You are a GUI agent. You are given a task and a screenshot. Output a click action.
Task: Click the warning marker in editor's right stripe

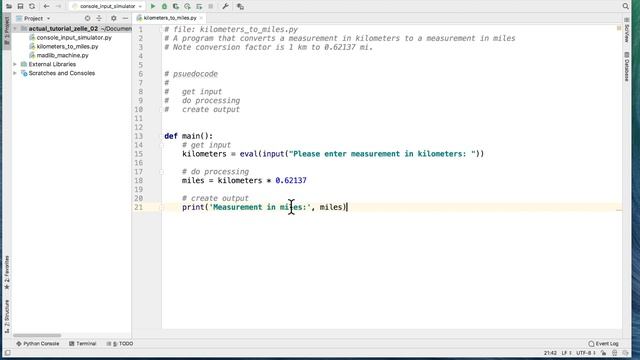(619, 28)
